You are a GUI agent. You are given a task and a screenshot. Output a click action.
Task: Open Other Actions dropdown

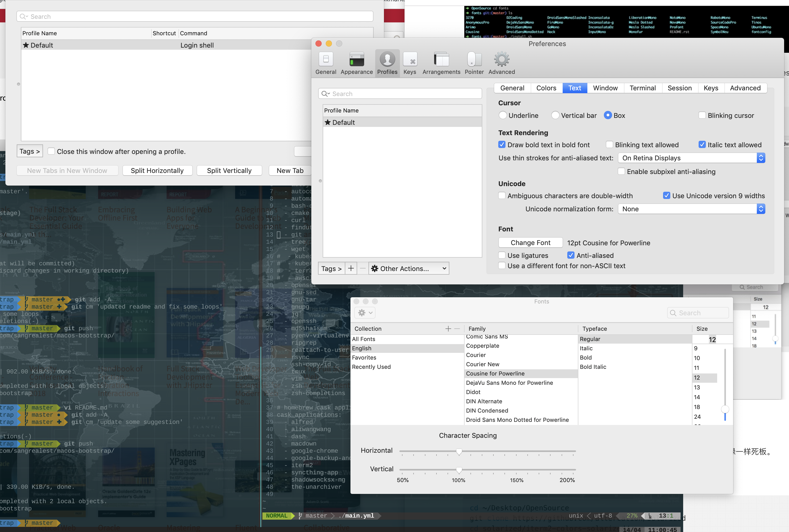tap(409, 268)
